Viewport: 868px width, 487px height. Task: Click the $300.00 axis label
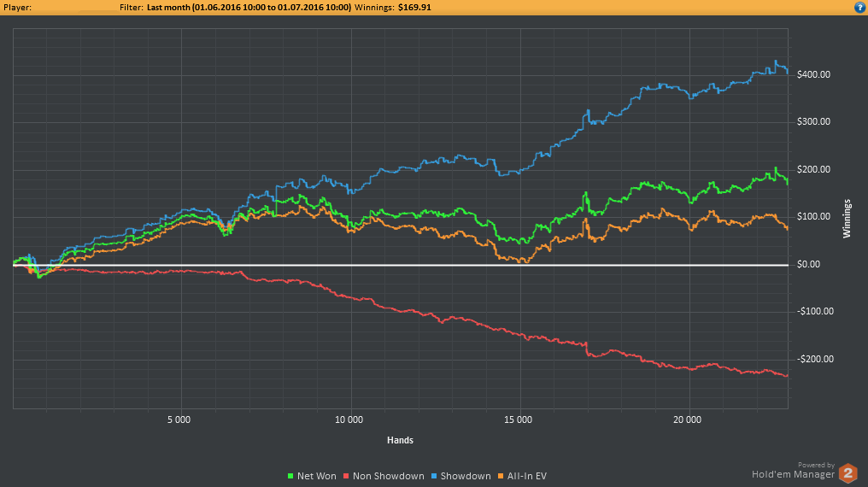813,121
